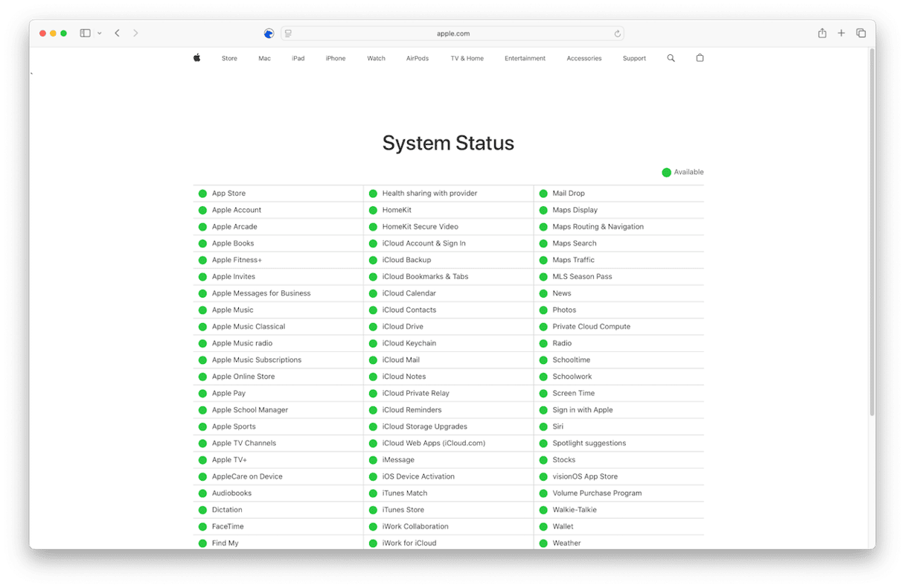Screen dimensions: 905x588
Task: Show the tab overview icon
Action: [x=861, y=33]
